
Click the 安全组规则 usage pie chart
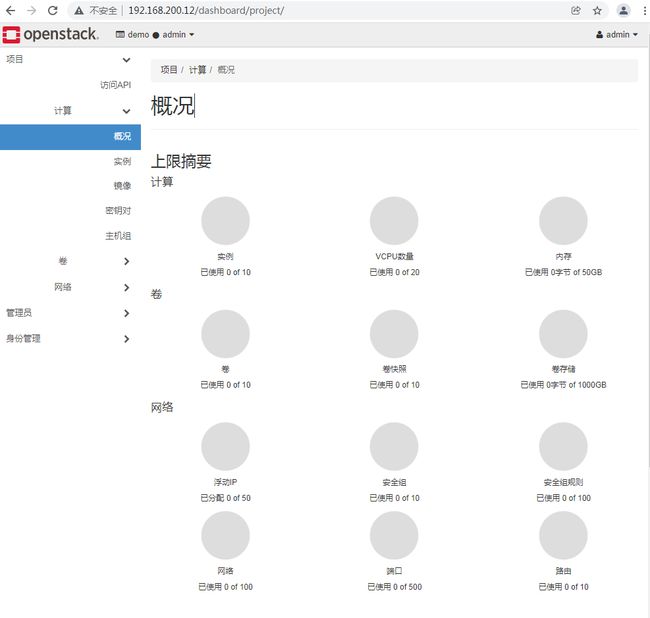(x=563, y=446)
